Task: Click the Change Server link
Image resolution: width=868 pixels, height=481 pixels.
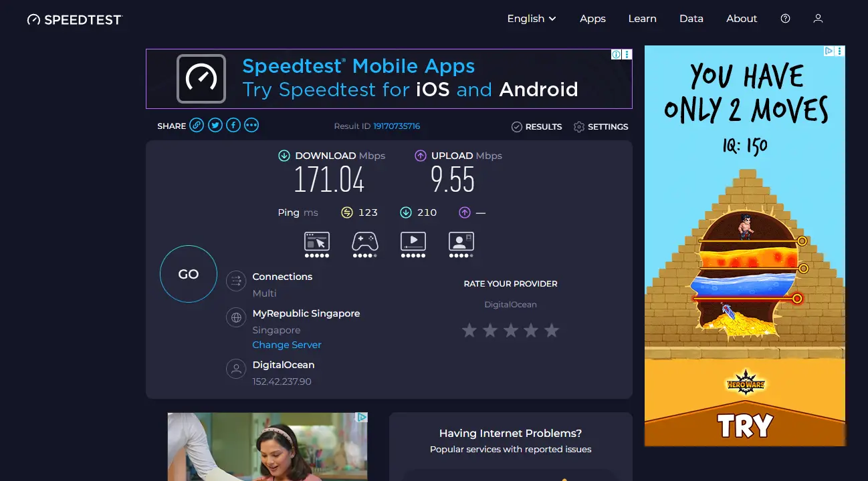Action: pyautogui.click(x=287, y=345)
